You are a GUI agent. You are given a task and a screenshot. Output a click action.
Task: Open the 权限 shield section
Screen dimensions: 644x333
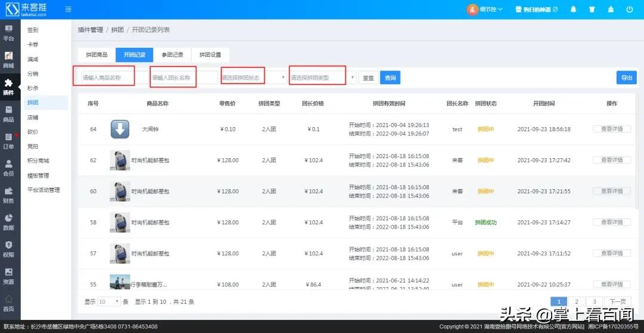tap(8, 249)
